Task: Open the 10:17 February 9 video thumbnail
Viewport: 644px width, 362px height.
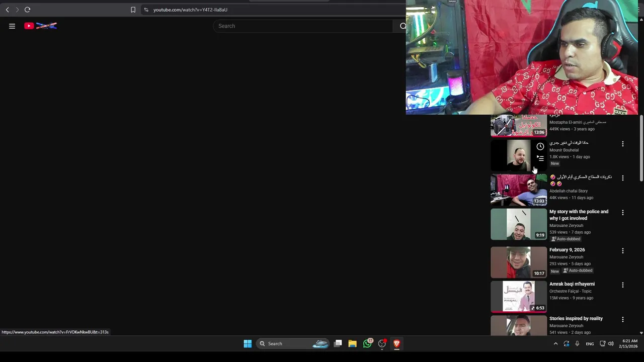Action: pos(519,262)
